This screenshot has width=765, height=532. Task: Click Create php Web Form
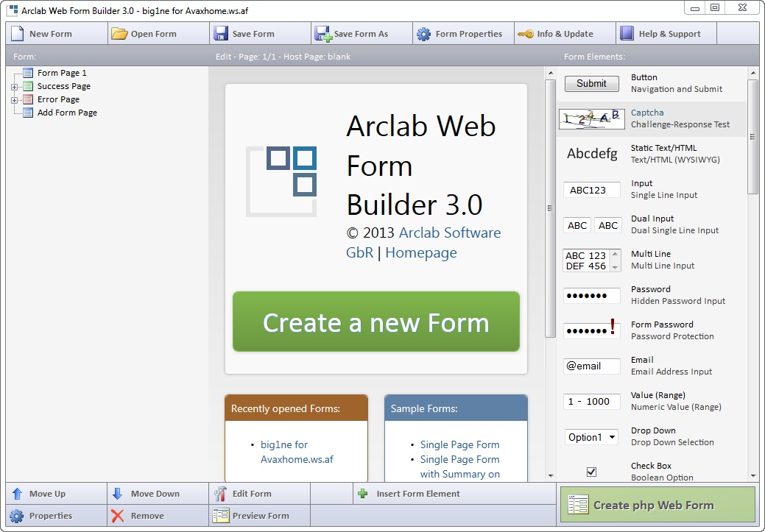(x=656, y=505)
